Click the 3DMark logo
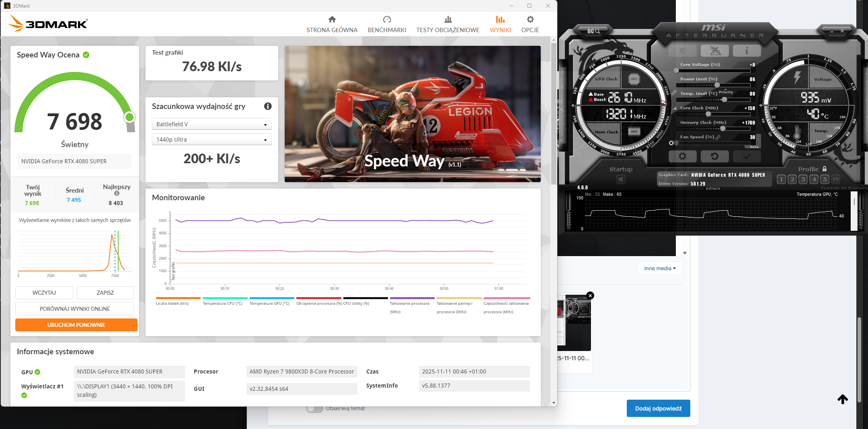Image resolution: width=868 pixels, height=429 pixels. click(48, 24)
